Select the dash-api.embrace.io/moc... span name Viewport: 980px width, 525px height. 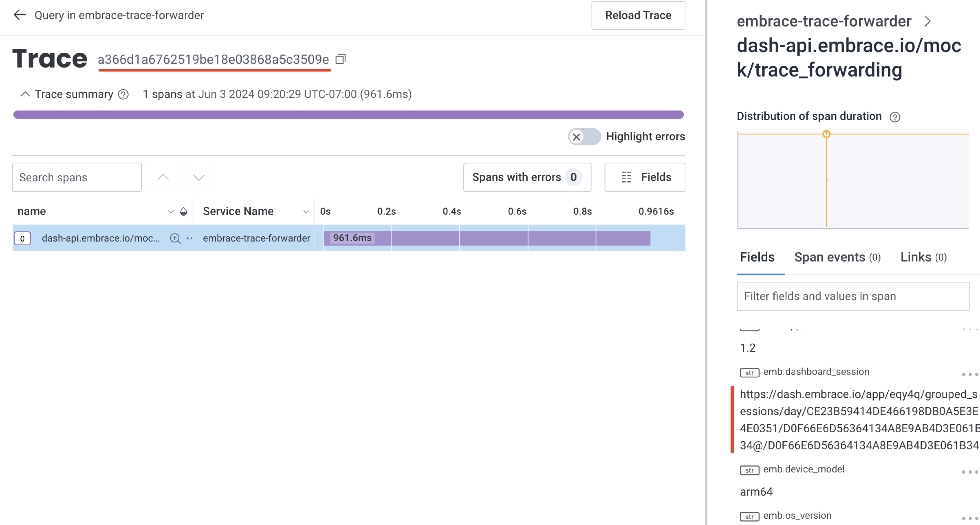click(101, 238)
